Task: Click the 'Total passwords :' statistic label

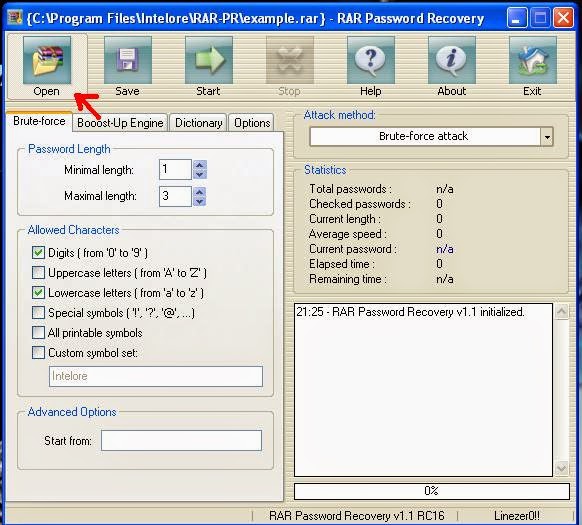Action: tap(350, 189)
